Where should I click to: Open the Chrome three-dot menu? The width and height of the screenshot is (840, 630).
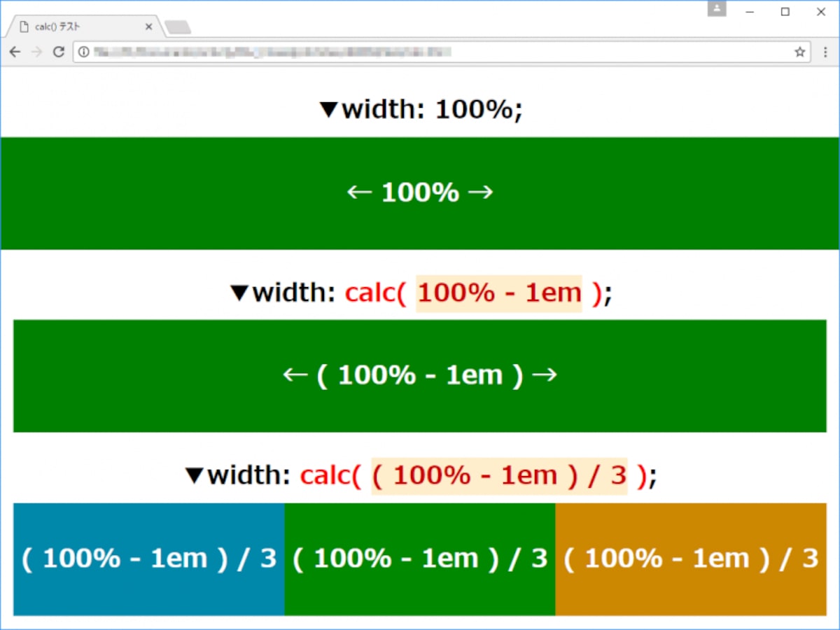[x=825, y=52]
